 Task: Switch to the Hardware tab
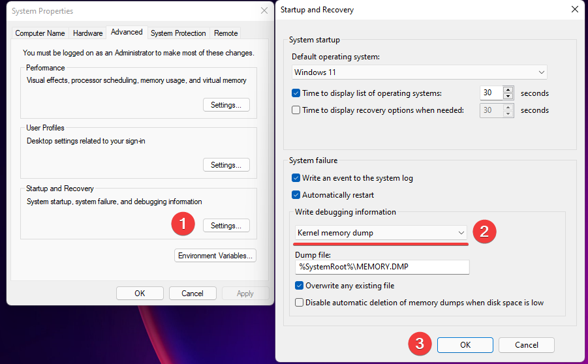coord(87,33)
